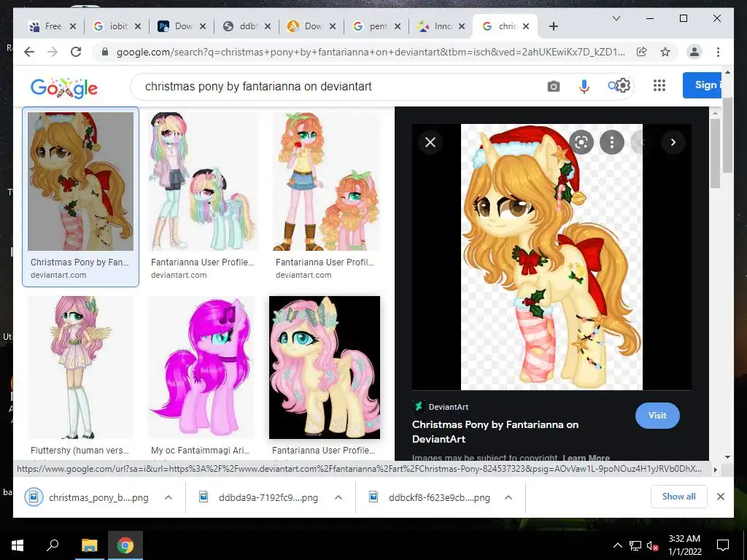Click the network tray icon
Image resolution: width=747 pixels, height=560 pixels.
coord(635,545)
